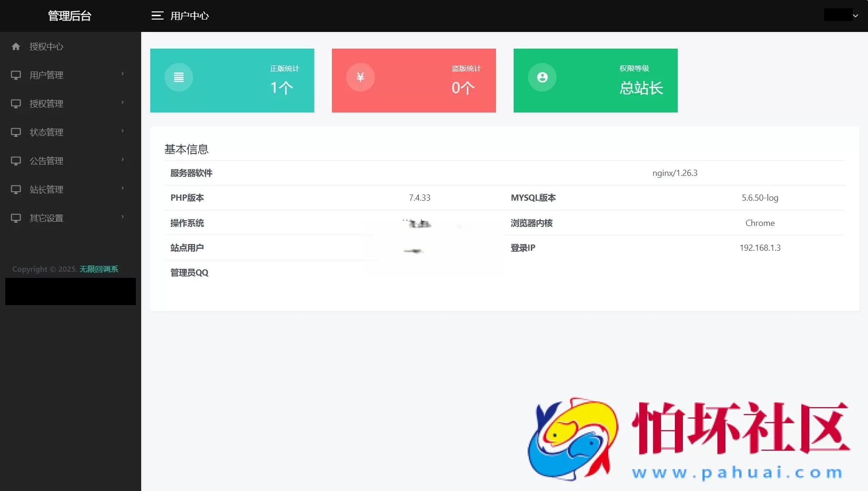868x491 pixels.
Task: Toggle the sidebar with the hamburger icon
Action: 157,15
